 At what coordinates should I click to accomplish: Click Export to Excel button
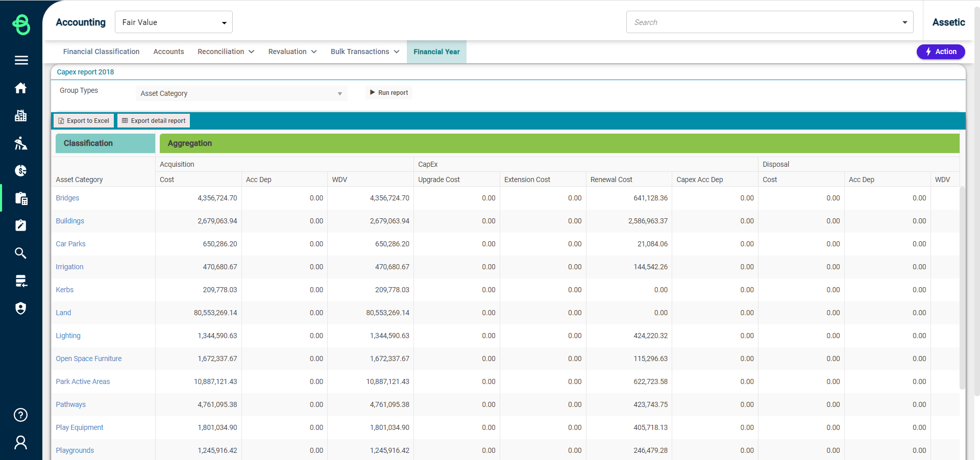pyautogui.click(x=84, y=121)
